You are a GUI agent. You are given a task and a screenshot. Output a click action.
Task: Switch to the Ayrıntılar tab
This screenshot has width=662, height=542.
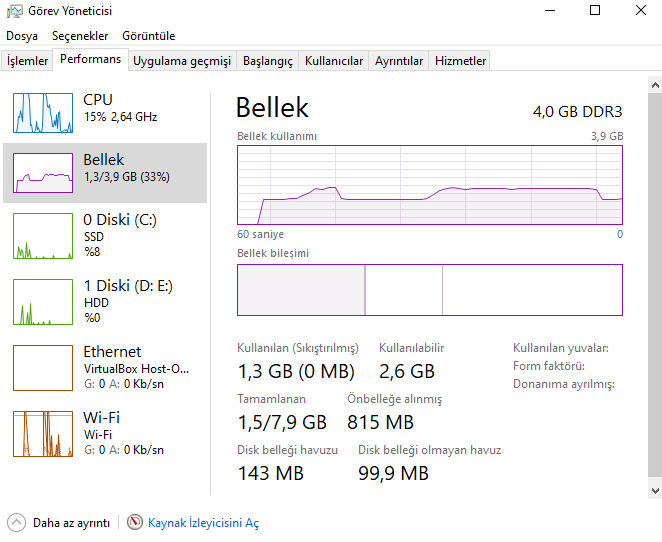(399, 61)
